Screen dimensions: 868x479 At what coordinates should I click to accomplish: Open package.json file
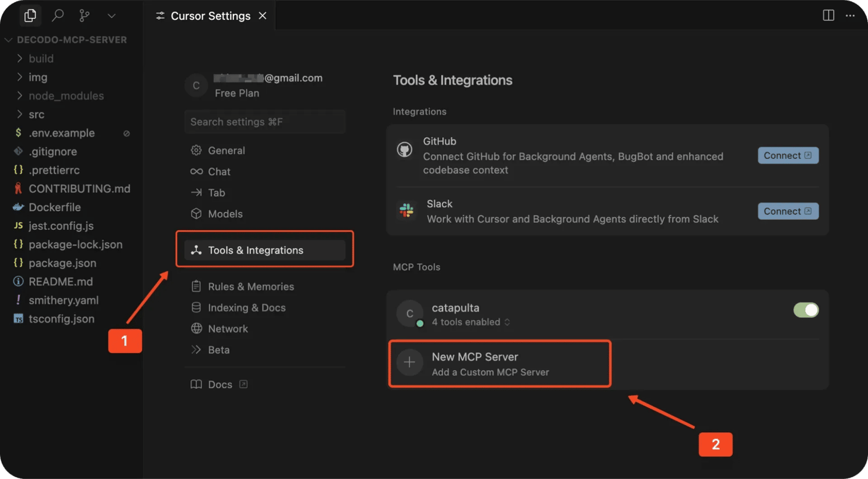[x=62, y=263]
